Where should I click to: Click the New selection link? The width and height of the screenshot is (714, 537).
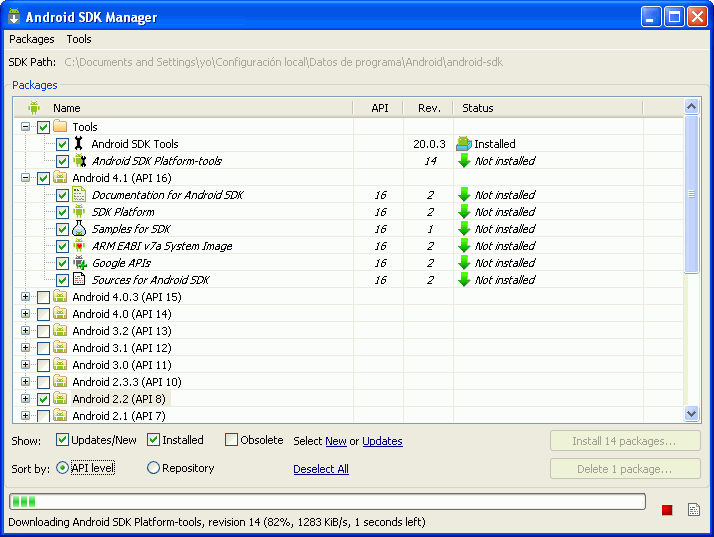click(336, 441)
